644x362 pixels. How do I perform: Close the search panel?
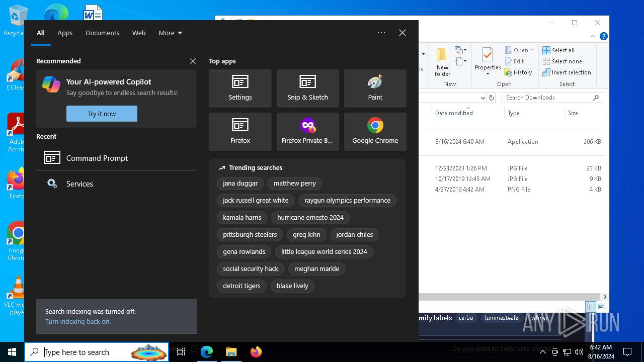(403, 33)
